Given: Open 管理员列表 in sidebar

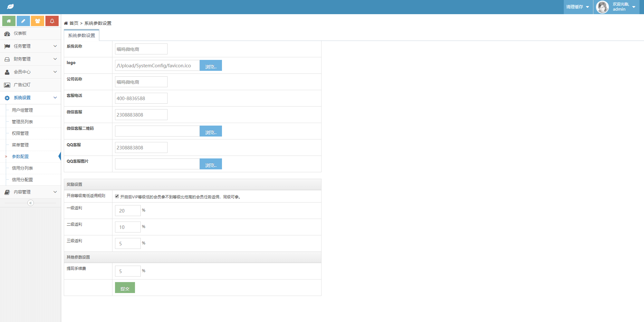Looking at the screenshot, I should tap(22, 122).
